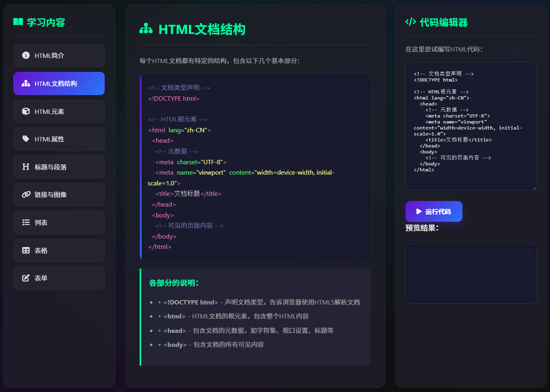Select the HTML文档结构 lesson
Screen dimensions: 550x392
[x=59, y=84]
